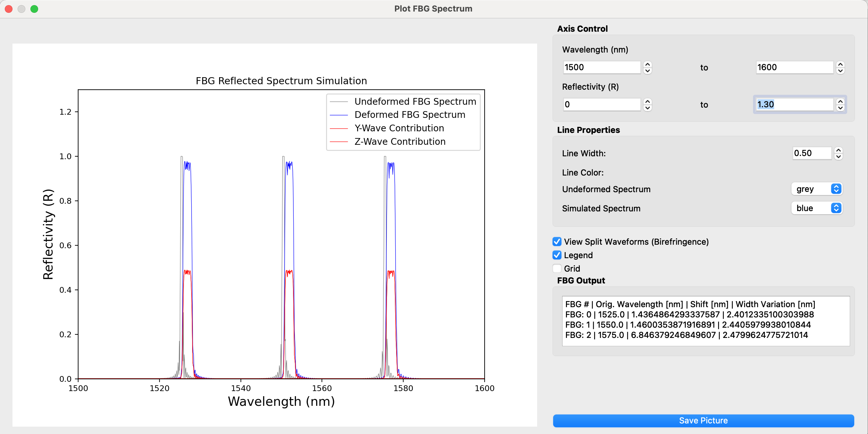The height and width of the screenshot is (434, 868).
Task: Decrement wavelength minimum with down arrow
Action: (647, 71)
